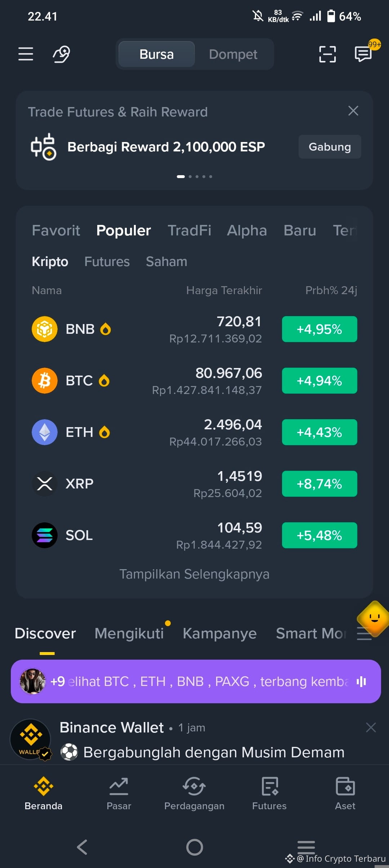Open the BTC row

point(194,381)
